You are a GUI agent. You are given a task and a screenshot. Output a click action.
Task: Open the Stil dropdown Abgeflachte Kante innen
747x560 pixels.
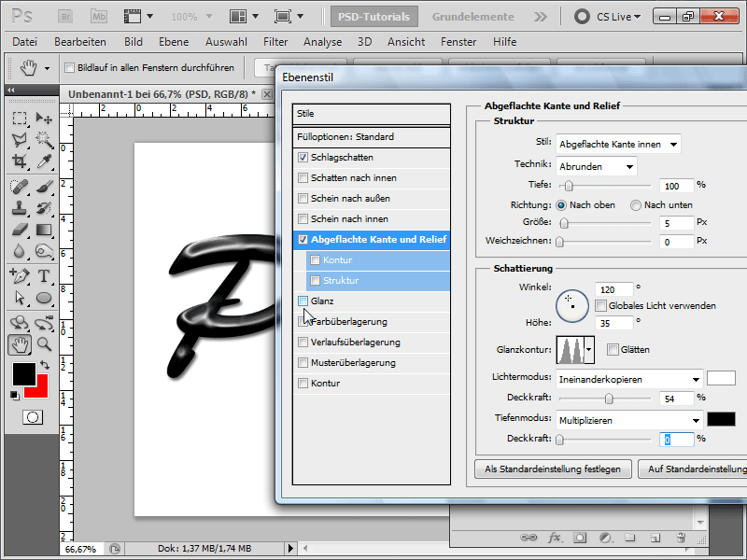618,144
